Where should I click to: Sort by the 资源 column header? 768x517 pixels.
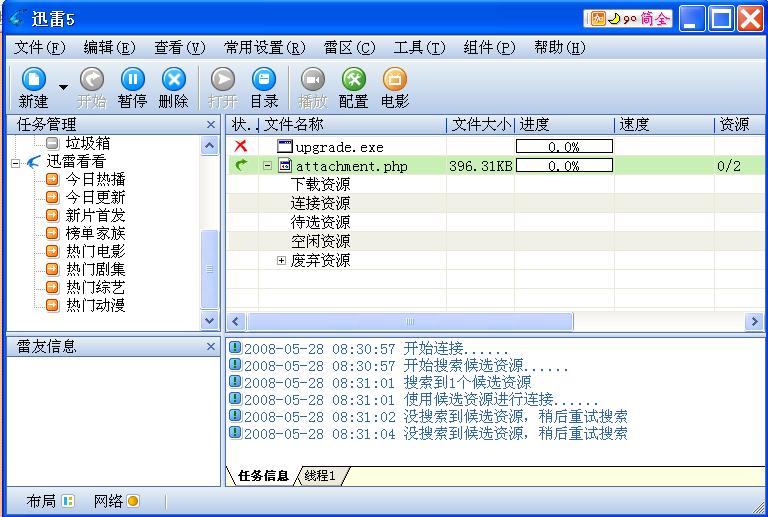click(739, 125)
